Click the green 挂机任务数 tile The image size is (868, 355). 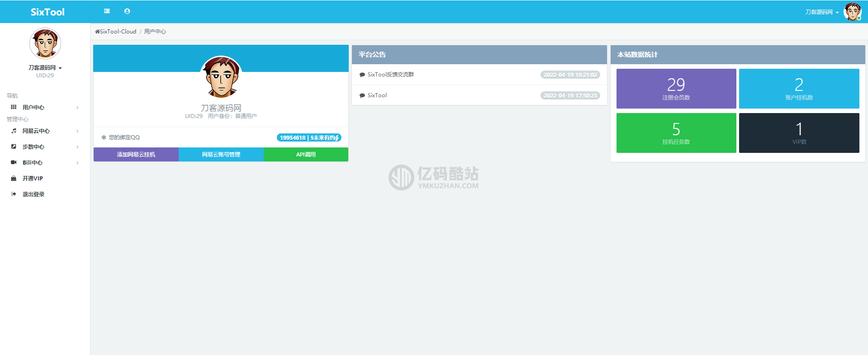pos(676,133)
